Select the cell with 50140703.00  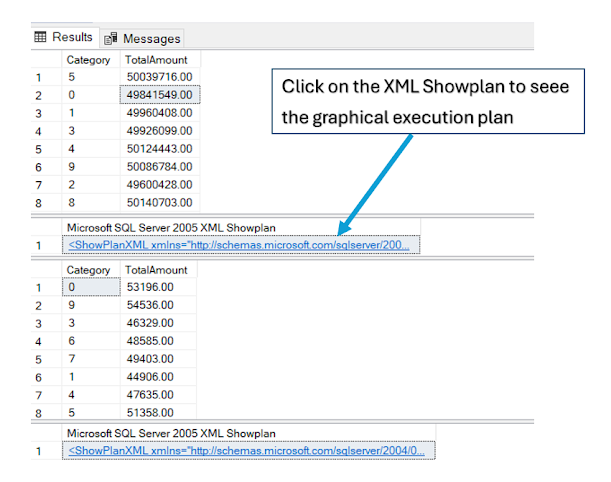pyautogui.click(x=159, y=202)
